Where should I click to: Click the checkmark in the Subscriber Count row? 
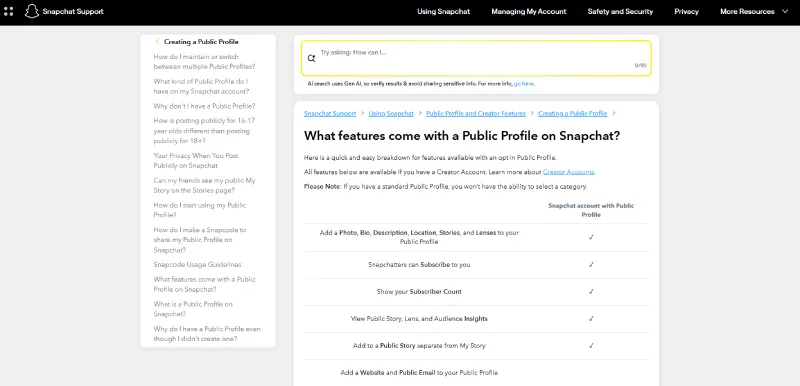tap(591, 292)
